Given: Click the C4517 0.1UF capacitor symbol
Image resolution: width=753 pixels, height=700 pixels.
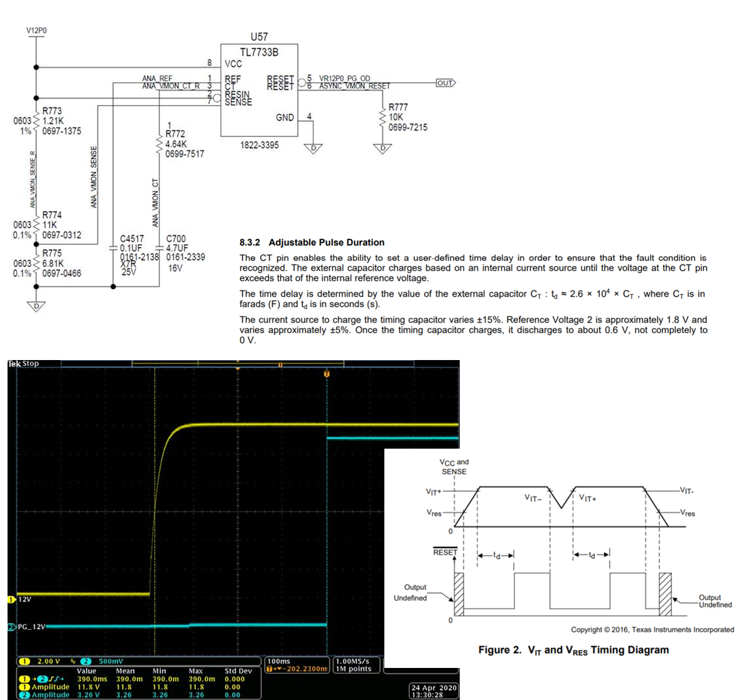Looking at the screenshot, I should point(113,248).
